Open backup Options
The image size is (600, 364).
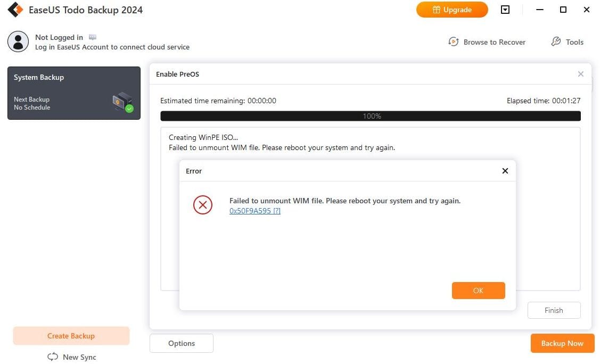coord(182,343)
